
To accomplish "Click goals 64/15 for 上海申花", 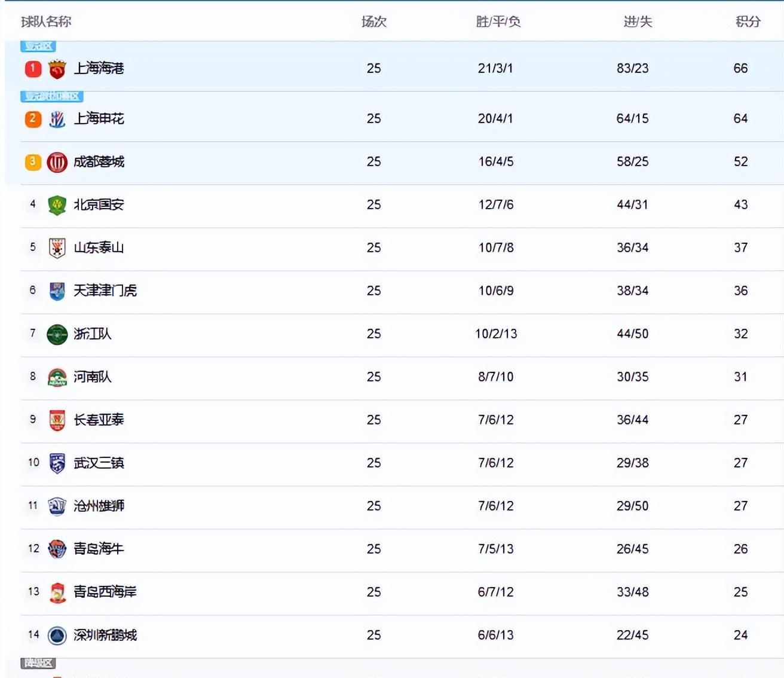I will point(633,118).
